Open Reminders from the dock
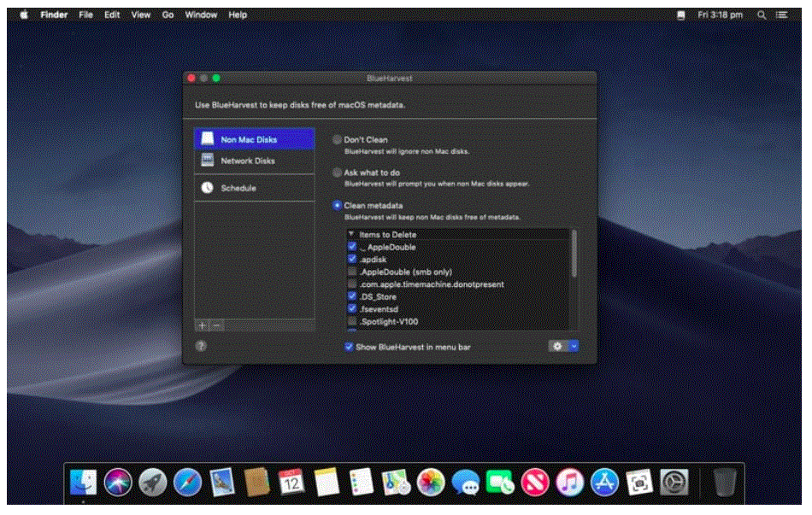The height and width of the screenshot is (515, 812). coord(361,483)
